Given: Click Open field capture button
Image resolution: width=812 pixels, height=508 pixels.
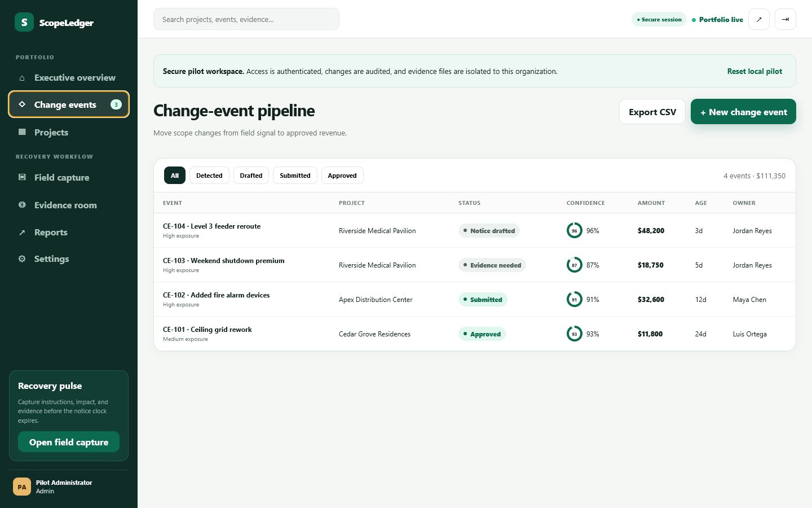Looking at the screenshot, I should tap(69, 442).
